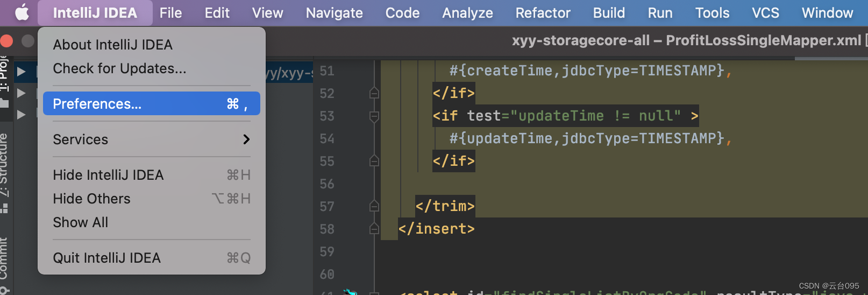Open the Build menu
Image resolution: width=868 pixels, height=295 pixels.
(609, 13)
